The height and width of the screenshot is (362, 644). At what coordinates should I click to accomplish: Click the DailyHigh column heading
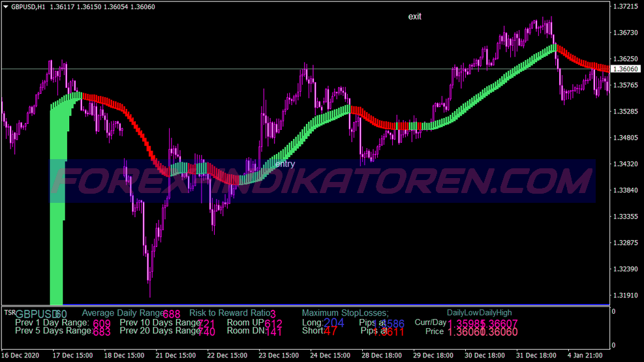tap(495, 312)
